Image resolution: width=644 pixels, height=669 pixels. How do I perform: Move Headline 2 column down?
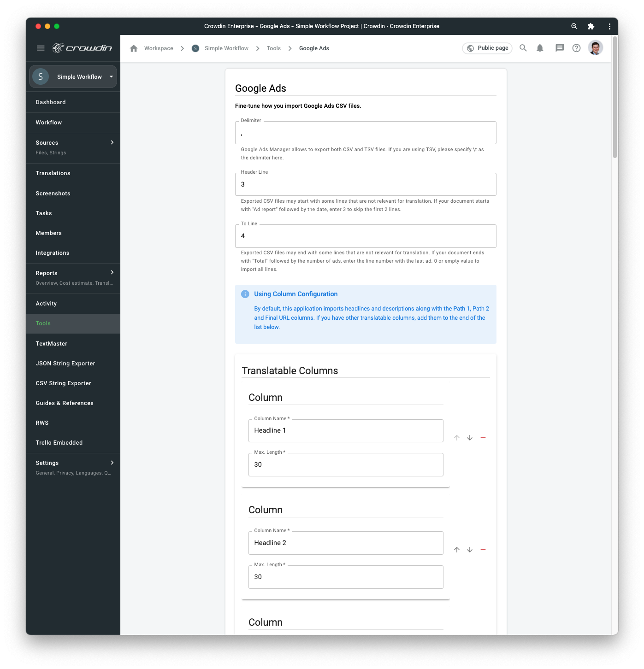(470, 550)
